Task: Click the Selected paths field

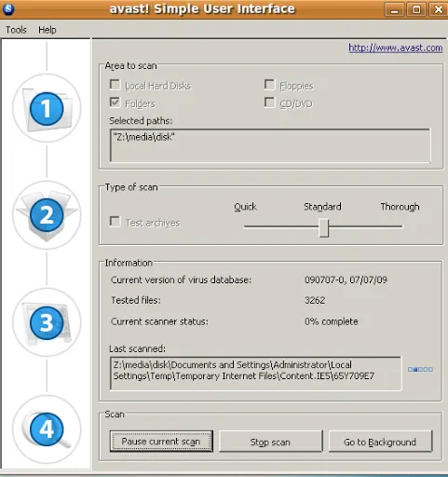Action: pos(270,145)
